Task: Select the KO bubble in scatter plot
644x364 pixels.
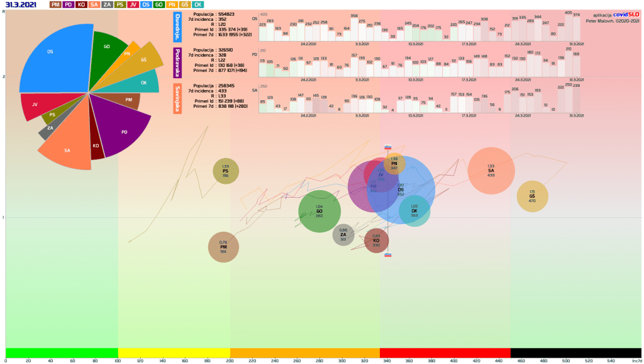Action: click(x=376, y=241)
